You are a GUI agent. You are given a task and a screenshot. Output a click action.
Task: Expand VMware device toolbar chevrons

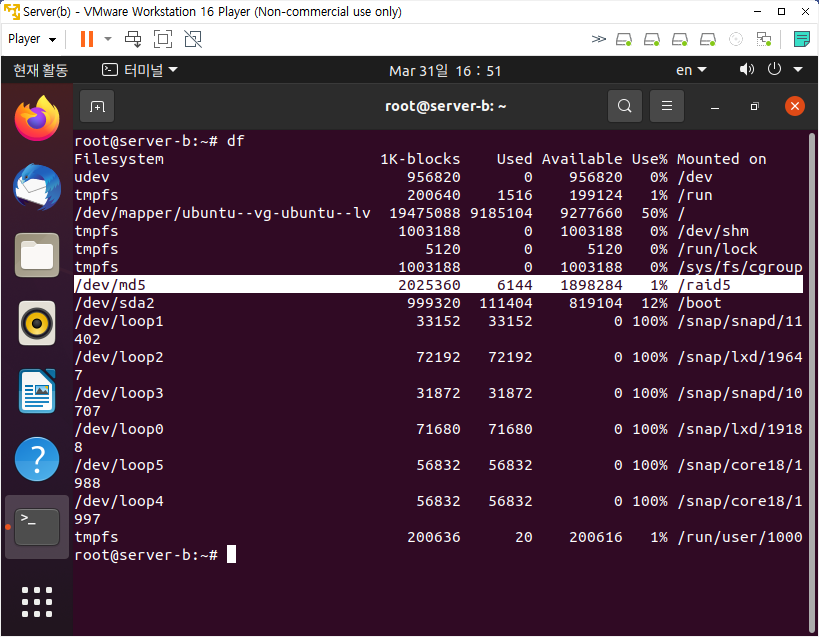pos(599,39)
